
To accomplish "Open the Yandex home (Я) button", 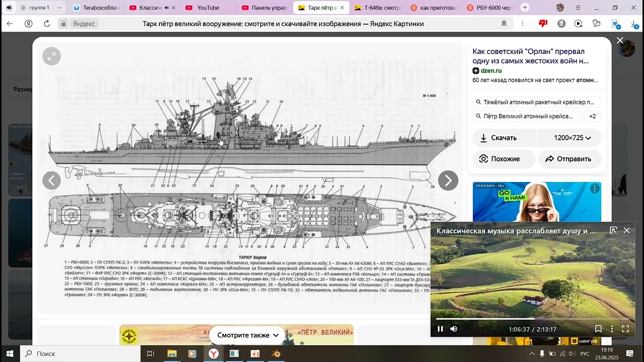I will (x=28, y=24).
